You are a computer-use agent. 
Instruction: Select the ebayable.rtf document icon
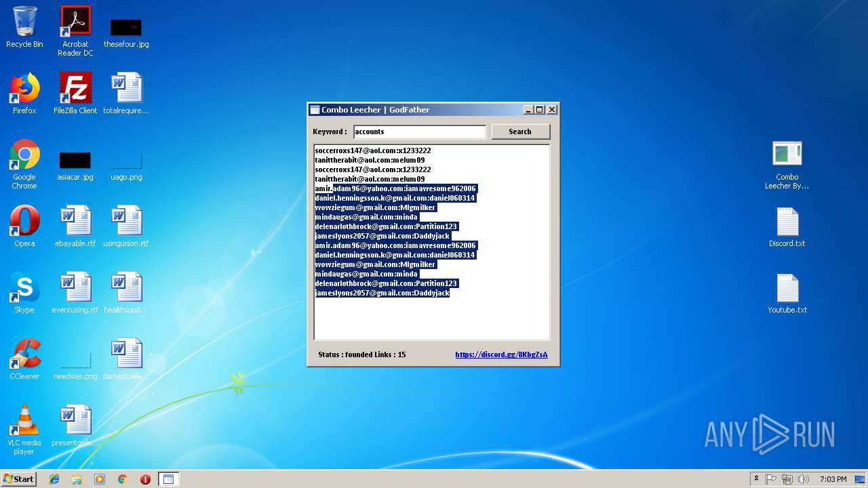click(x=75, y=226)
